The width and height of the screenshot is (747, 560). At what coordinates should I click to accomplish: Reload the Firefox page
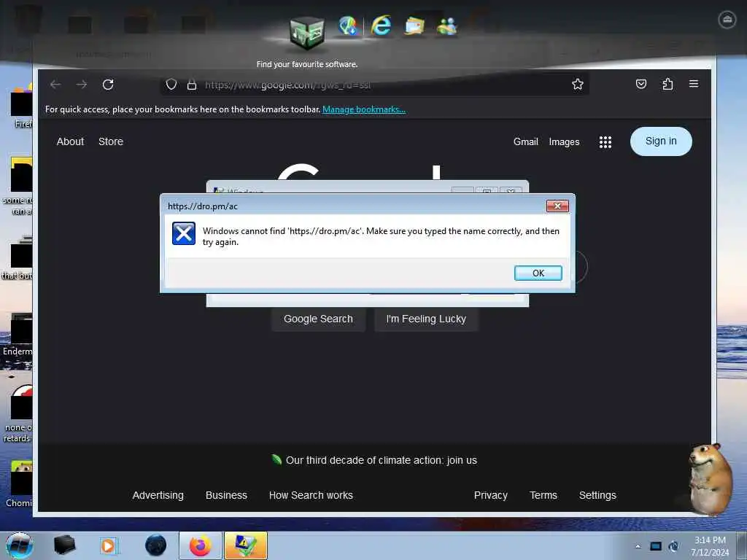[108, 85]
